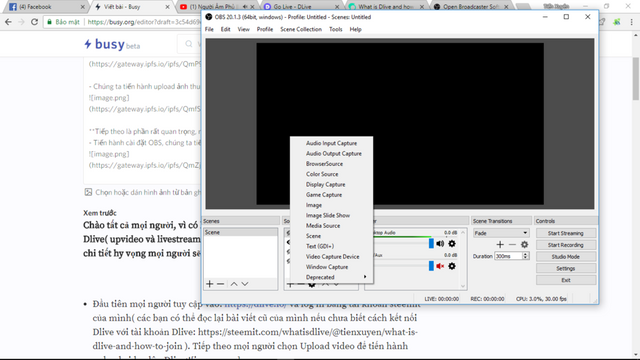The width and height of the screenshot is (640, 360).
Task: Open the Profile menu in OBS
Action: pos(264,29)
